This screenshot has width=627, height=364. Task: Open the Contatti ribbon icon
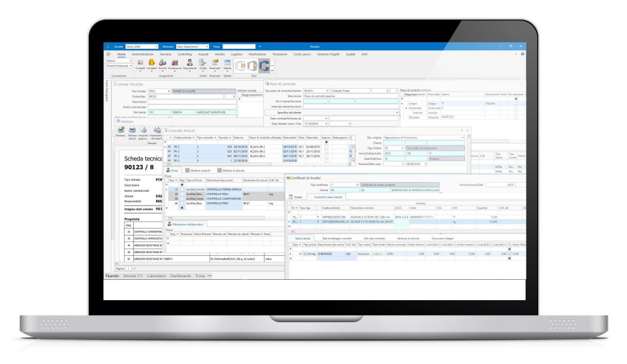pos(140,64)
